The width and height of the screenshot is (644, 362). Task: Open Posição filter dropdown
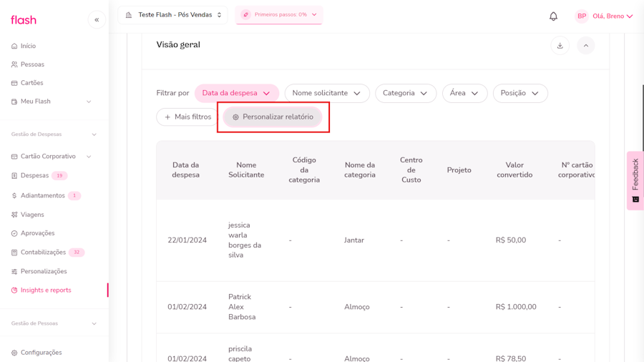click(520, 93)
